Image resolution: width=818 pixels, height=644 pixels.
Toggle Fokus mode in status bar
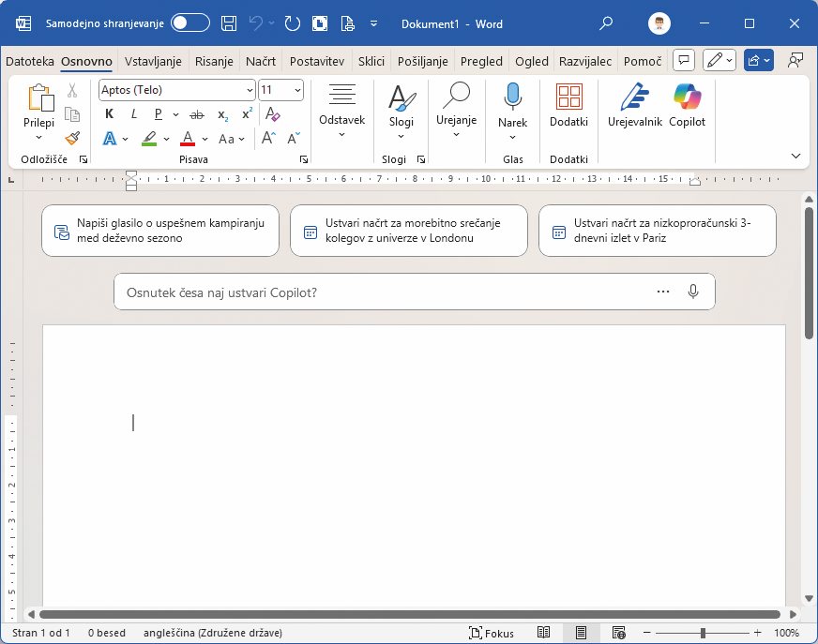coord(491,633)
